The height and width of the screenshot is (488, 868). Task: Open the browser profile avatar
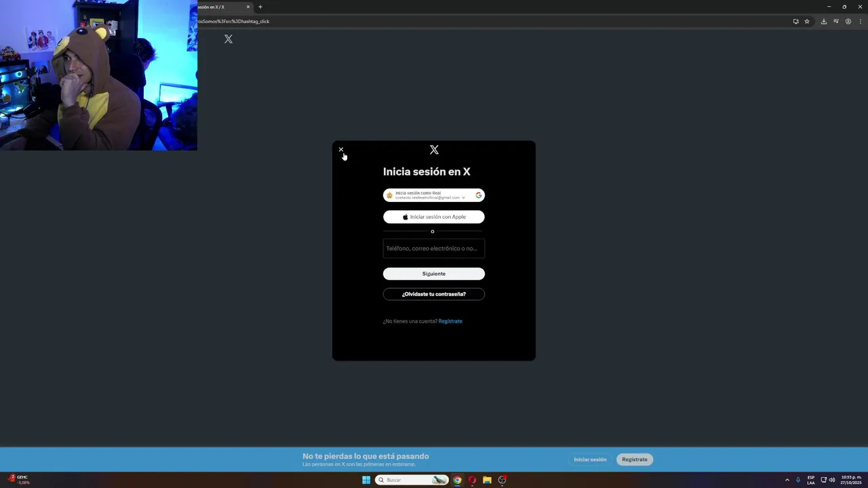[848, 21]
